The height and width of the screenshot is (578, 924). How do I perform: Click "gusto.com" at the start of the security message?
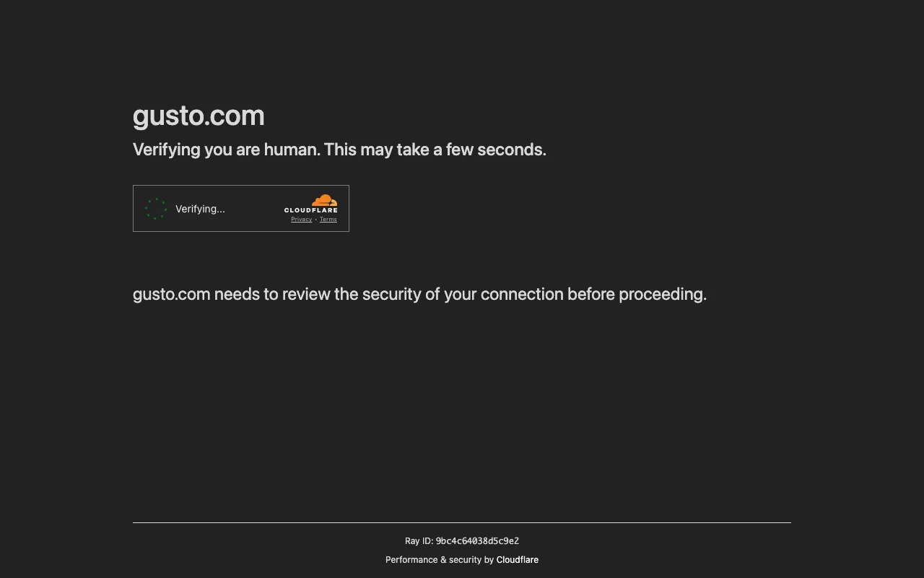(171, 294)
